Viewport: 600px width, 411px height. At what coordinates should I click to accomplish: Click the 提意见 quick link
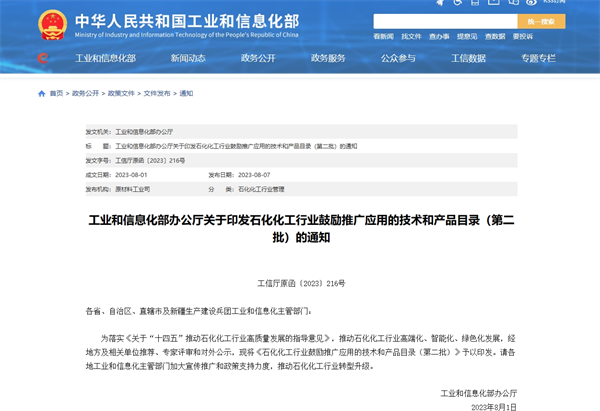(x=467, y=36)
